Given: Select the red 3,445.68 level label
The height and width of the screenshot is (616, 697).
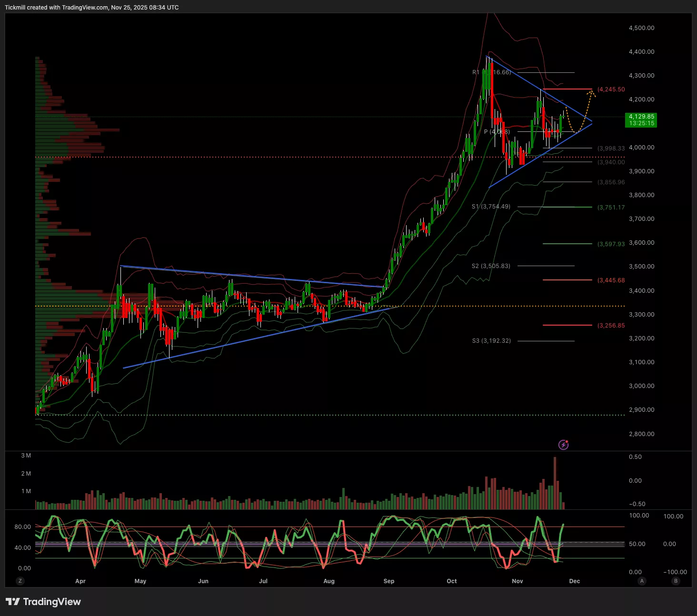Looking at the screenshot, I should [611, 280].
